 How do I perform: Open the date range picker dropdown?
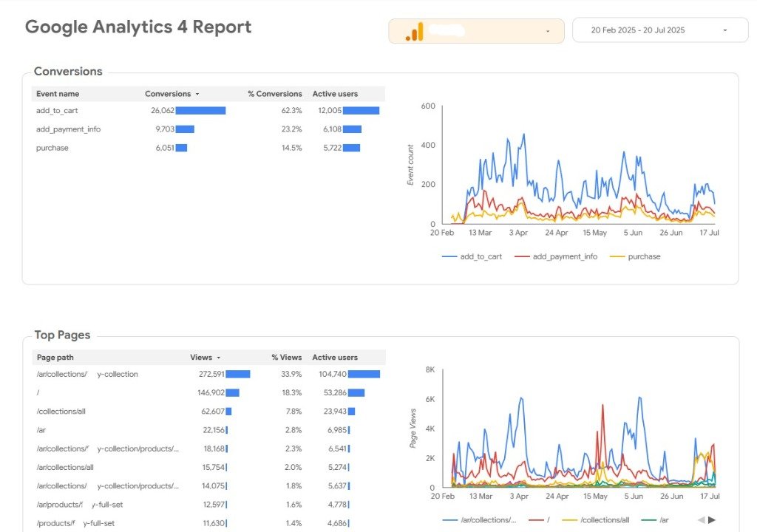[724, 30]
